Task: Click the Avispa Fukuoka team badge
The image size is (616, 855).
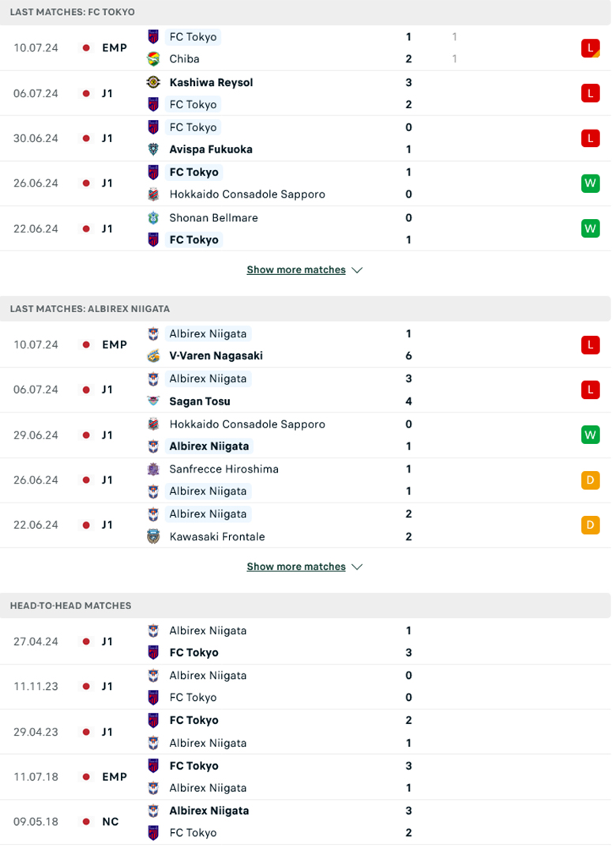Action: [x=153, y=149]
